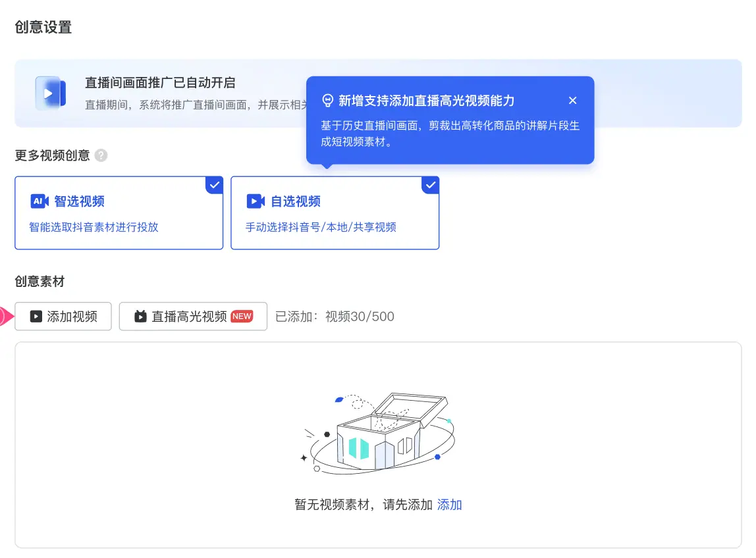Close the 新增支持添加直播高光视频能力 tooltip
This screenshot has height=558, width=756.
point(572,100)
